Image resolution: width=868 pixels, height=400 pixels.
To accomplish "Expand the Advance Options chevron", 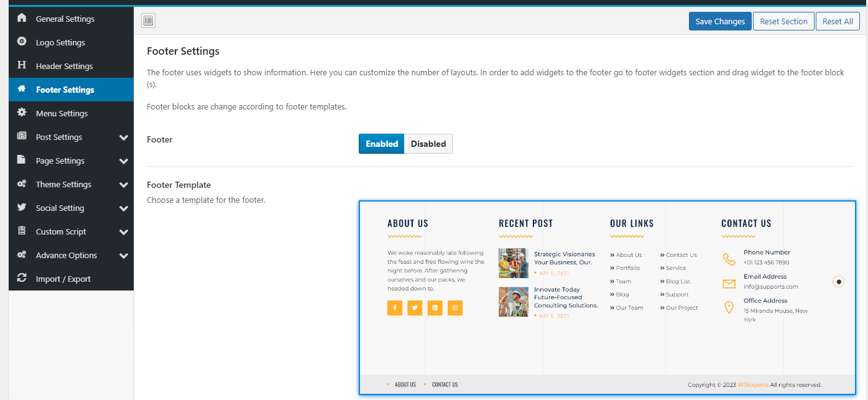I will pos(123,256).
